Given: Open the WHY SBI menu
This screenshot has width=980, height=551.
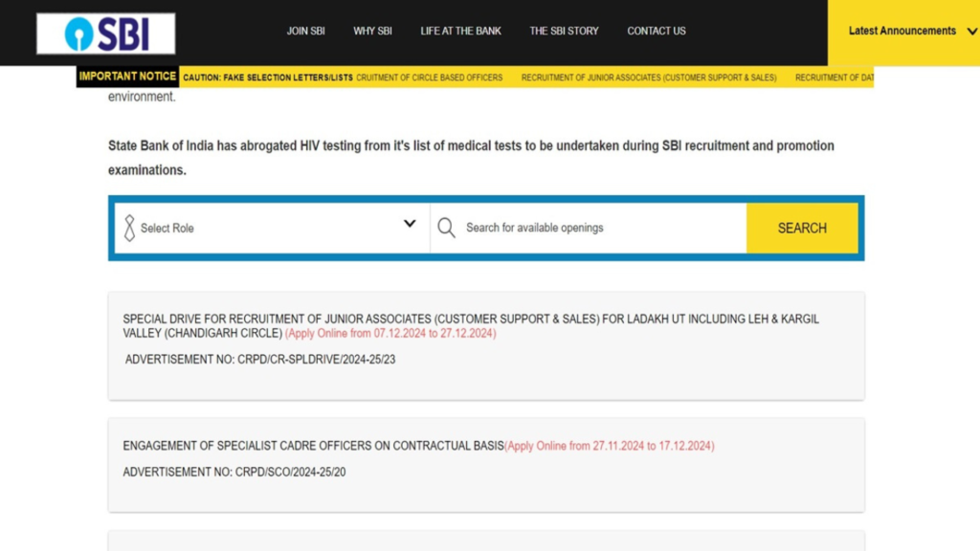Looking at the screenshot, I should (x=372, y=31).
